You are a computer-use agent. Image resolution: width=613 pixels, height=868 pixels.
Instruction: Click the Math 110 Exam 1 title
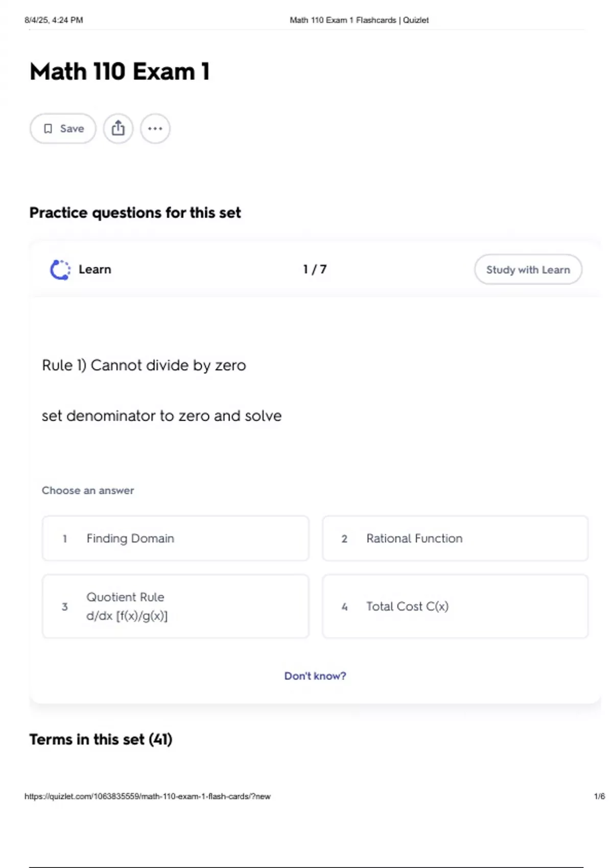(120, 71)
